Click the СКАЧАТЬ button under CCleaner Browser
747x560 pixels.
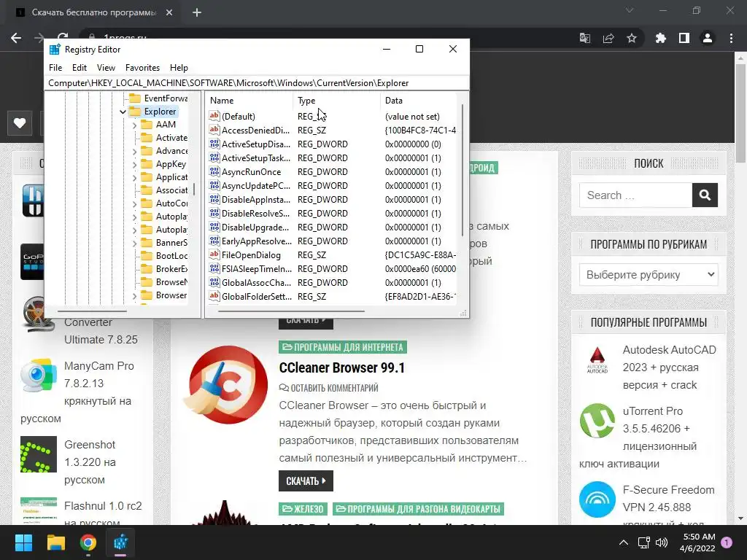(306, 481)
